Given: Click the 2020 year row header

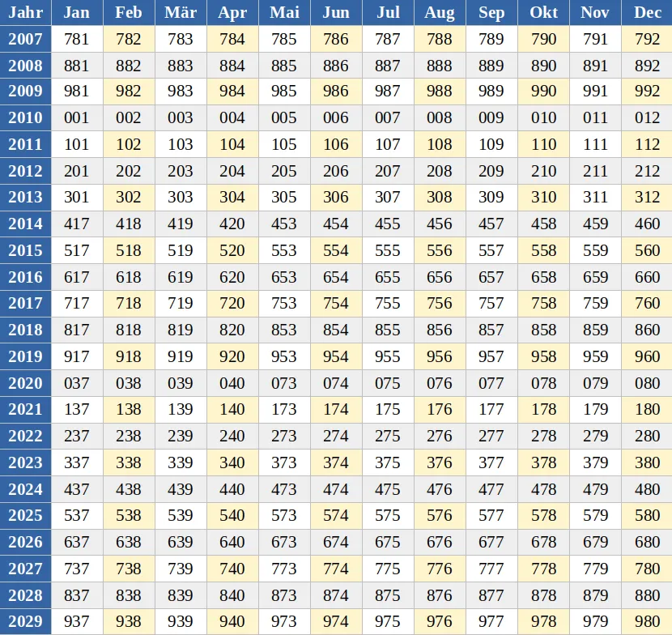Looking at the screenshot, I should point(25,383).
